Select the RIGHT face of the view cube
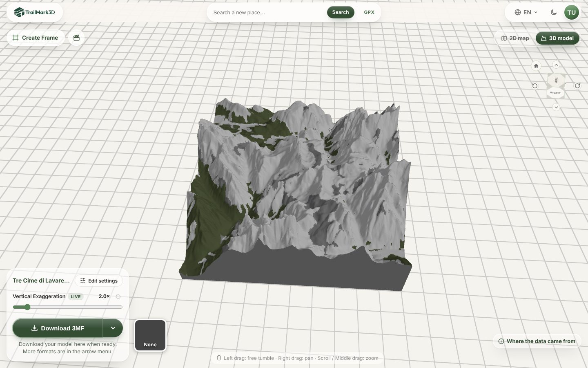Screen dimensions: 588x368 (555, 93)
